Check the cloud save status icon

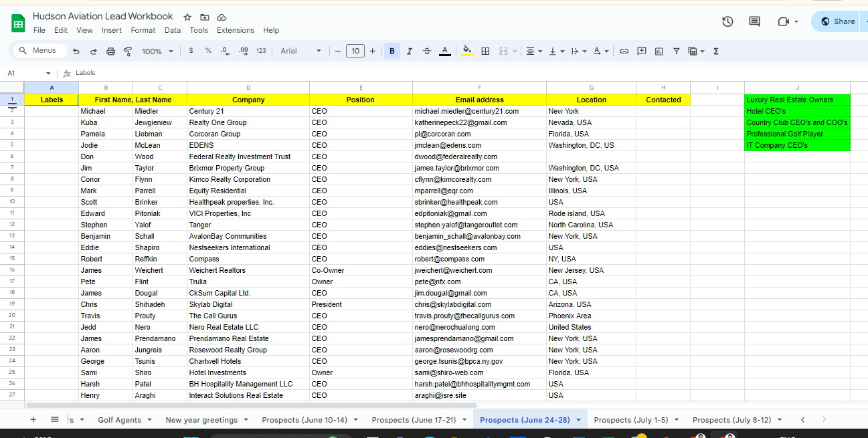coord(222,17)
